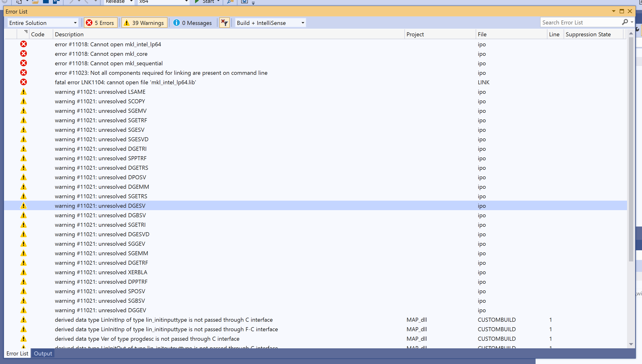This screenshot has height=364, width=642.
Task: Toggle the 5 Errors filter
Action: coord(101,23)
